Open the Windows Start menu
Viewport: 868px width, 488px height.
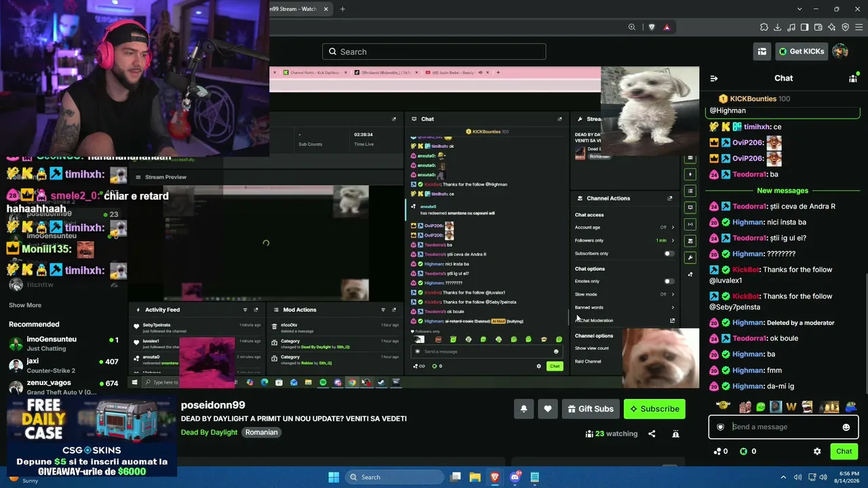click(334, 477)
